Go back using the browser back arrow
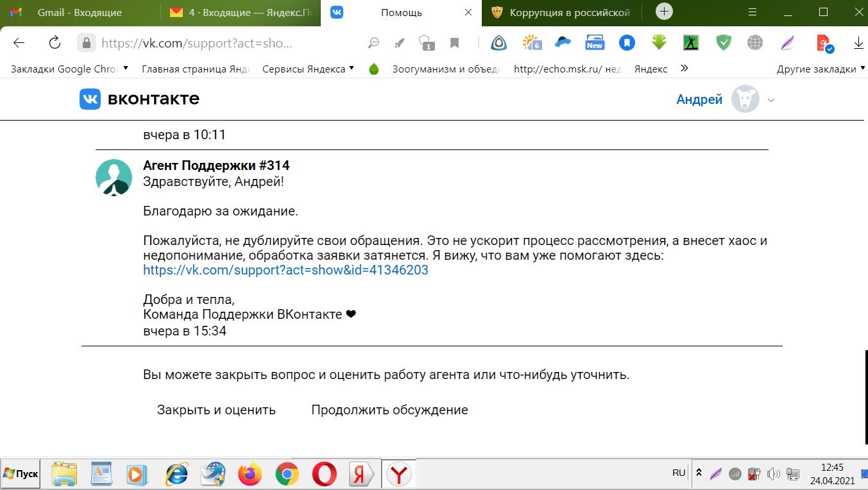Viewport: 868px width, 490px height. [19, 43]
